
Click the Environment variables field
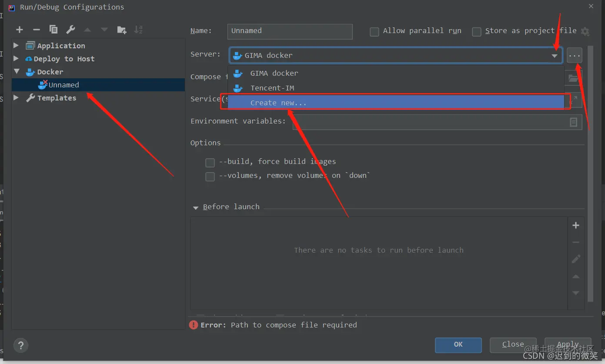point(437,122)
